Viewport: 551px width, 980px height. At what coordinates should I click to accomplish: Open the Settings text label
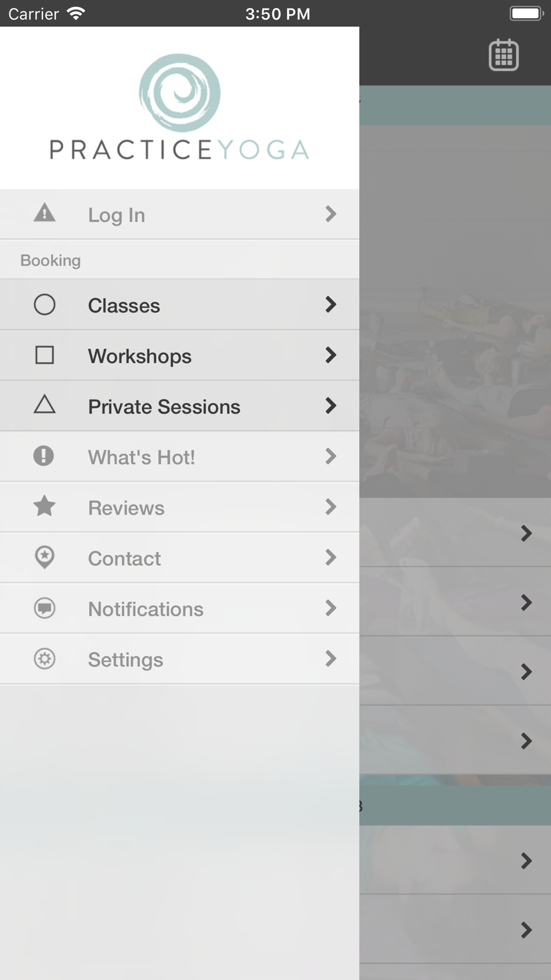[x=126, y=660]
